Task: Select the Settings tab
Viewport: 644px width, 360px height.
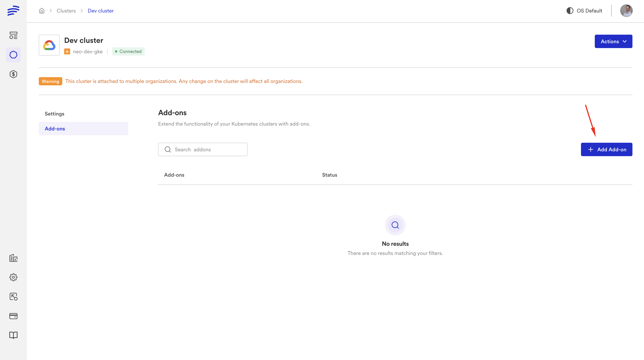Action: pos(54,114)
